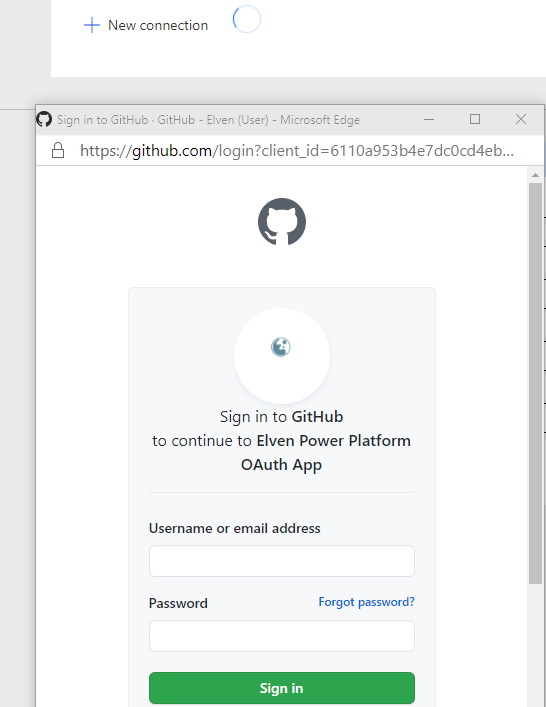This screenshot has height=707, width=546.
Task: Click the scrollbar up arrow
Action: pyautogui.click(x=535, y=175)
